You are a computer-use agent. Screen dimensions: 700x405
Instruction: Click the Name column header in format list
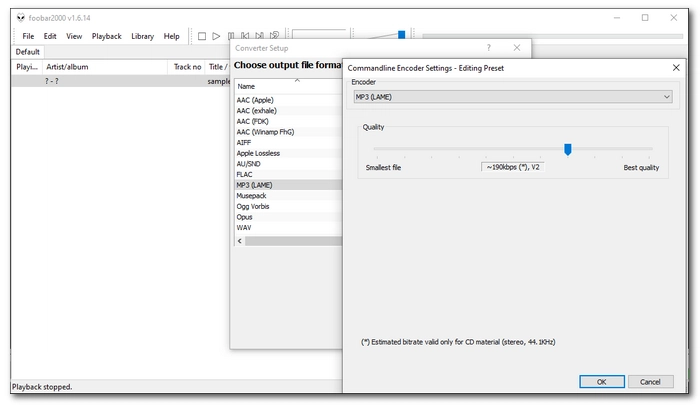point(288,86)
